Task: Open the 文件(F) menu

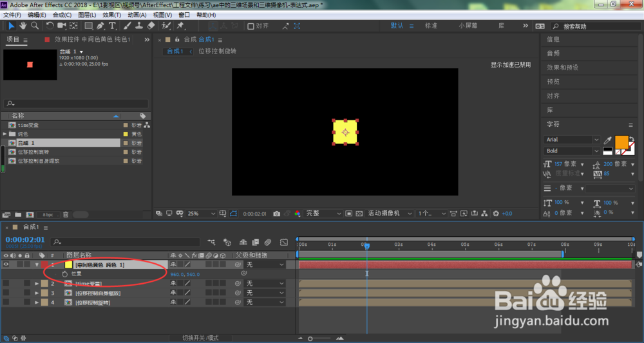Action: [12, 15]
